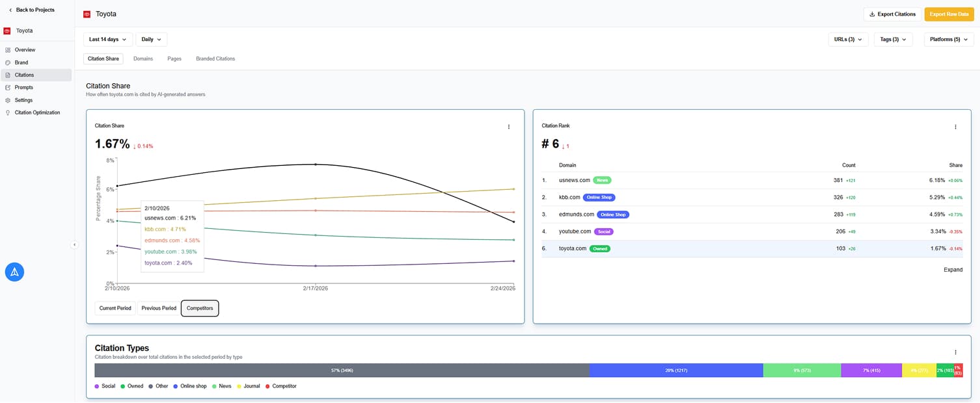This screenshot has height=403, width=980.
Task: Select Brand from the sidebar
Action: point(20,62)
